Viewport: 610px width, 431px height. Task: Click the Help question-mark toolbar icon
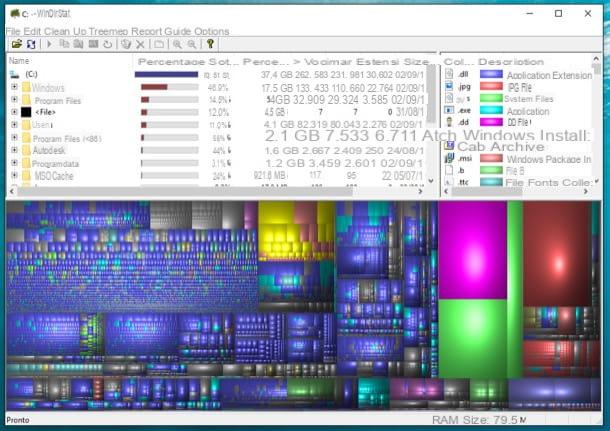(210, 44)
